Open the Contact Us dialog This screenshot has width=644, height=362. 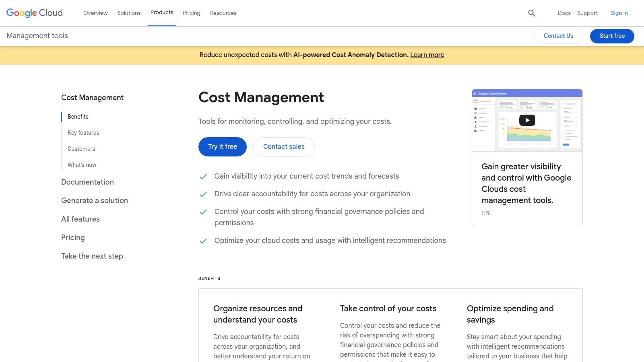(x=558, y=36)
